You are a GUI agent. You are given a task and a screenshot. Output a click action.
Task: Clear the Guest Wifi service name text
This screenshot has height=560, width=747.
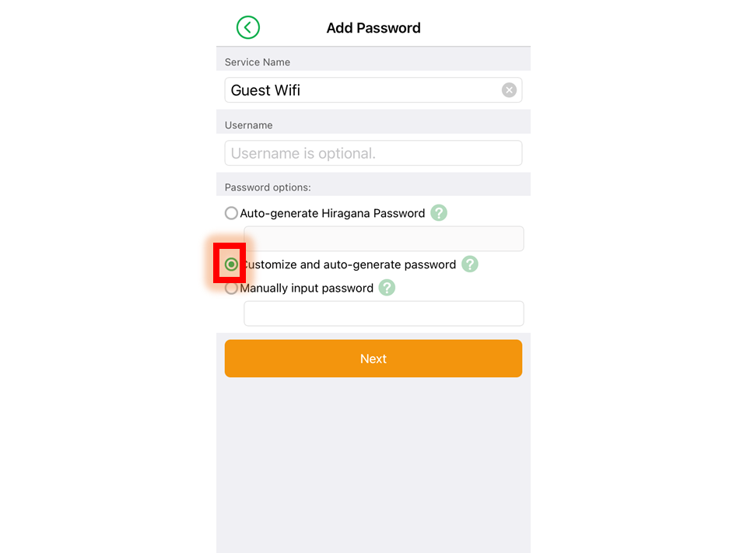pyautogui.click(x=509, y=90)
